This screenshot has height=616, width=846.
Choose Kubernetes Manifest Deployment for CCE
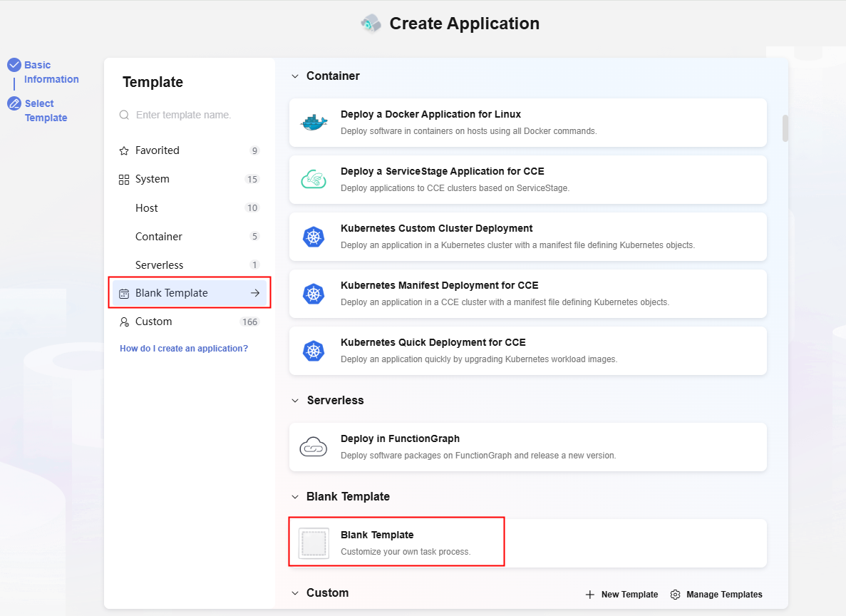tap(527, 294)
